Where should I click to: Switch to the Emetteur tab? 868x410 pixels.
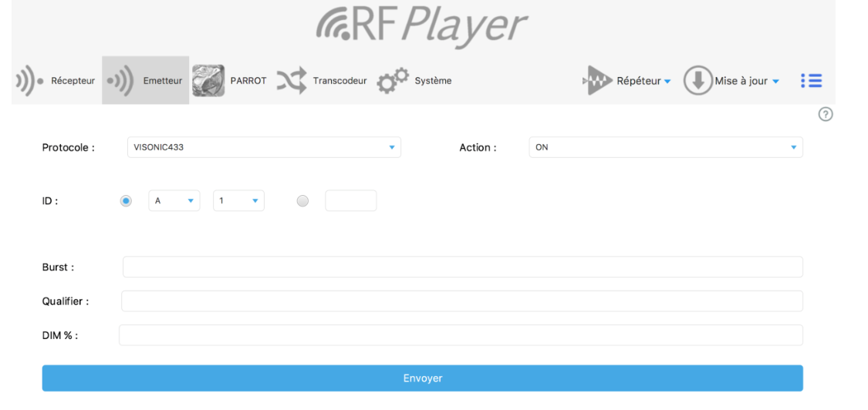(146, 81)
